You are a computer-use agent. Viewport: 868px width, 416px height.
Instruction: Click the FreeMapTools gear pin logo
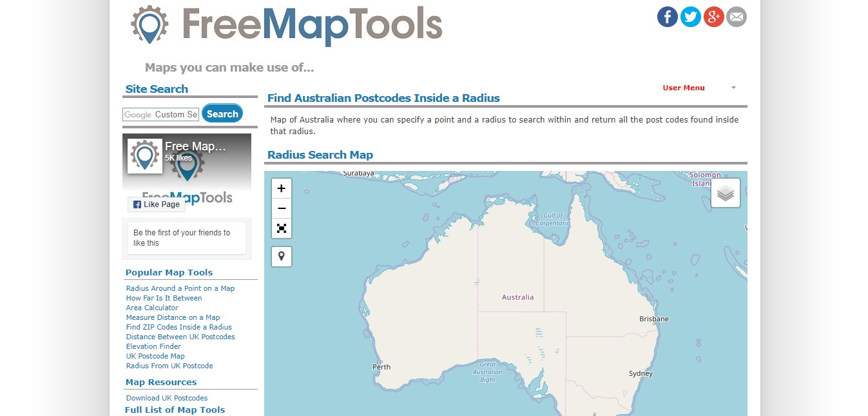click(149, 25)
